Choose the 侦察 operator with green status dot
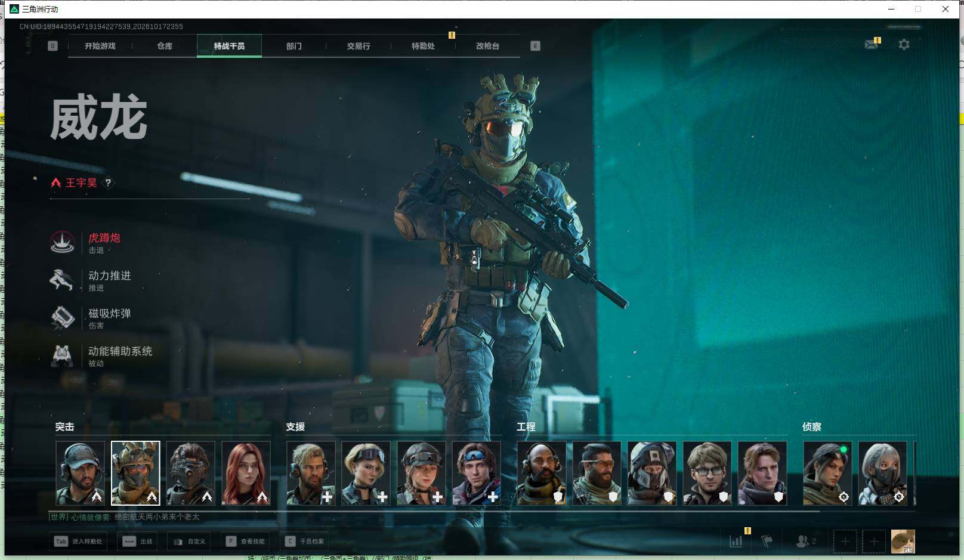 point(827,473)
